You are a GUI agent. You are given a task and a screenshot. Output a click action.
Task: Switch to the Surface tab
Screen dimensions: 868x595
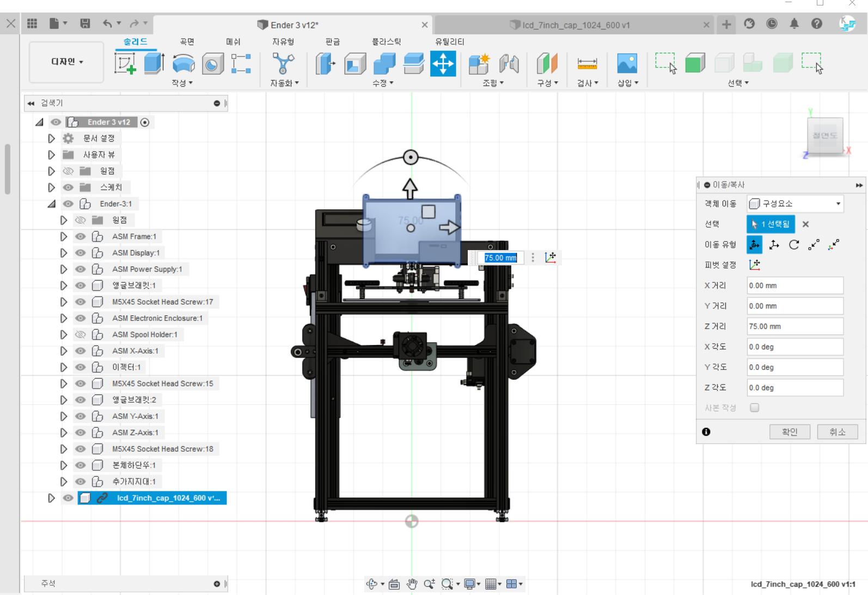[x=187, y=41]
